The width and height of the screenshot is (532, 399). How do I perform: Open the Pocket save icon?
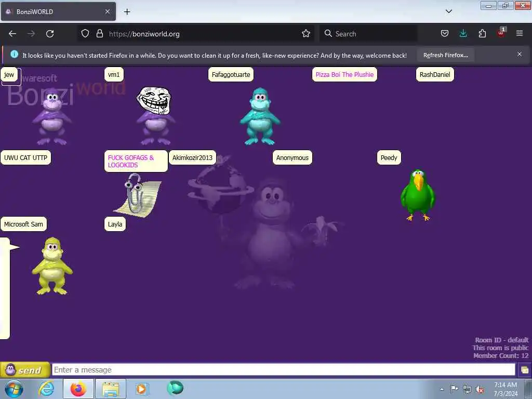coord(445,33)
